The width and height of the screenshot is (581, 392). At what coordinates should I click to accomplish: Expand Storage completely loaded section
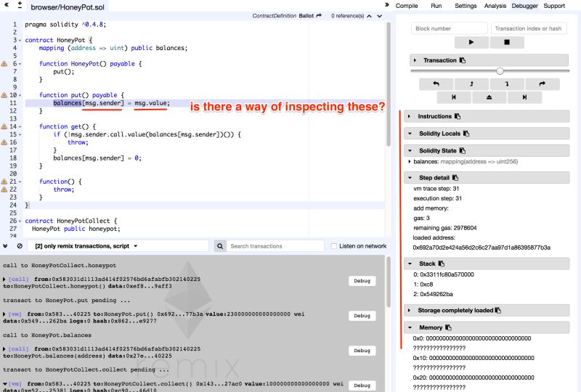409,311
